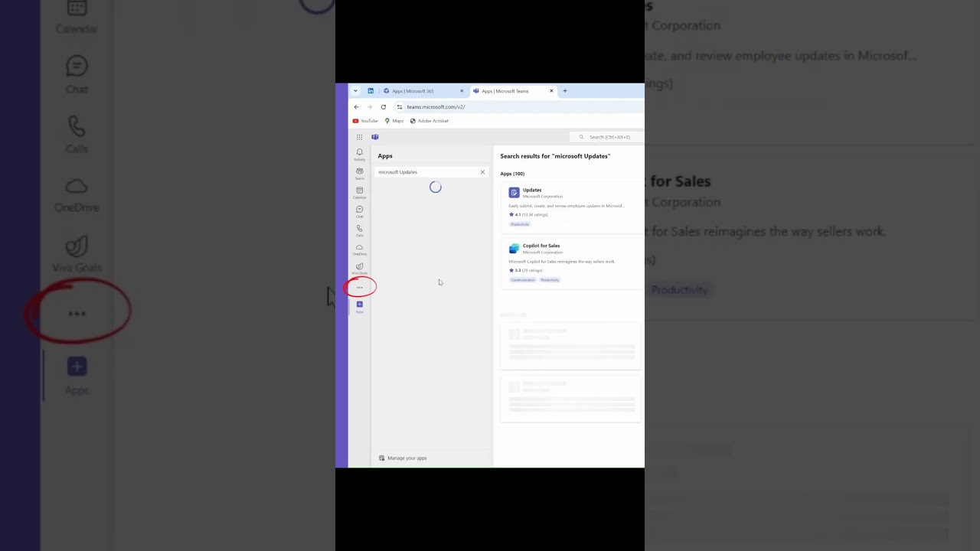Open the Teams section icon in sidebar
Screen dimensions: 980x551
point(359,173)
